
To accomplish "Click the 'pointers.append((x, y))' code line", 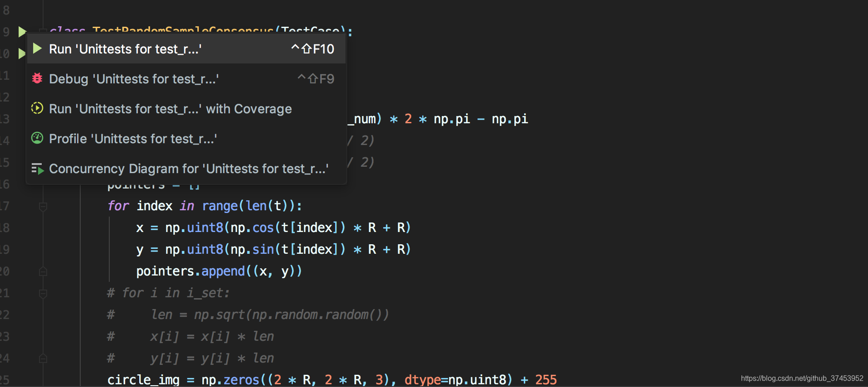I will point(219,271).
